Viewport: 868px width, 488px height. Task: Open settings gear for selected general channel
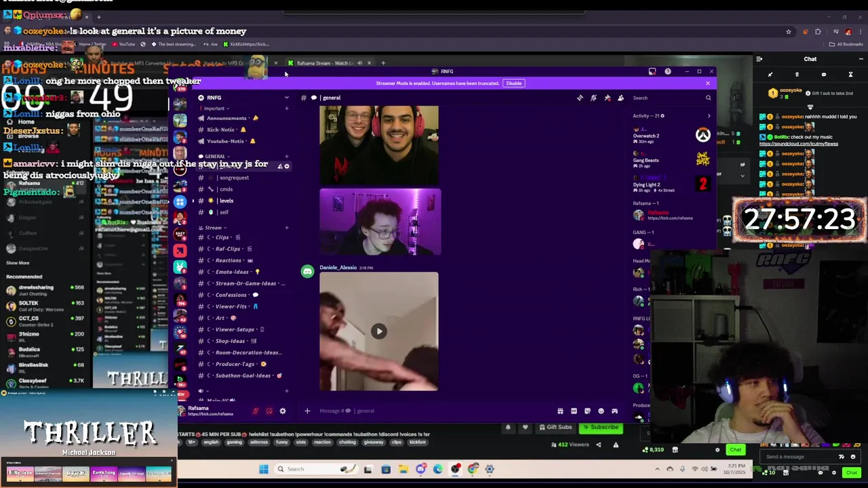point(287,166)
